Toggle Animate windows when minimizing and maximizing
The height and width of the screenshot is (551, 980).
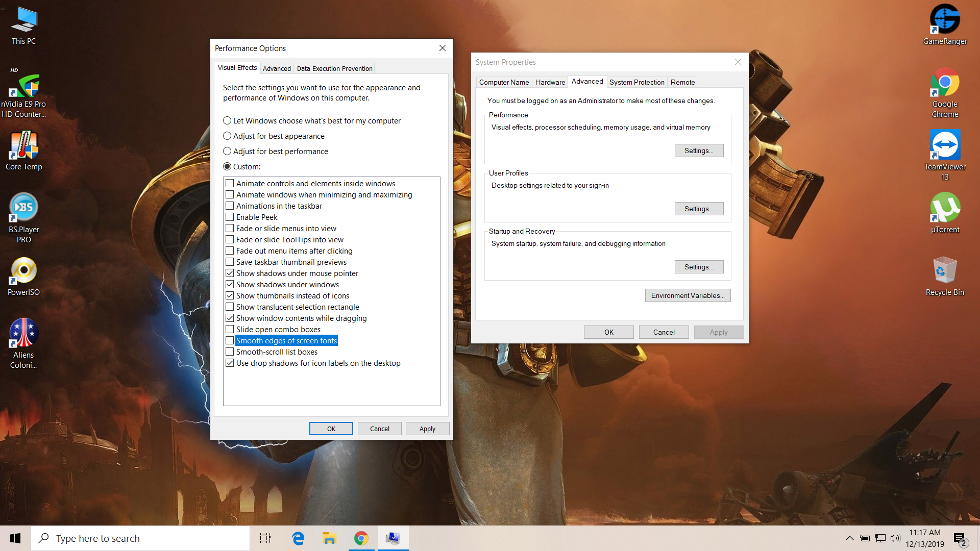(230, 195)
